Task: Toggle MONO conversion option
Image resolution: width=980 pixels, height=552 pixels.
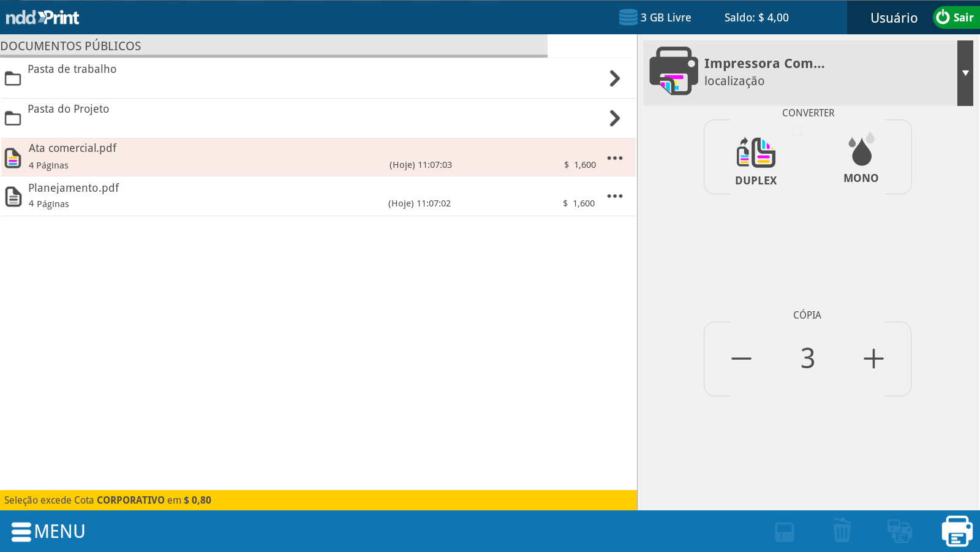Action: [861, 158]
